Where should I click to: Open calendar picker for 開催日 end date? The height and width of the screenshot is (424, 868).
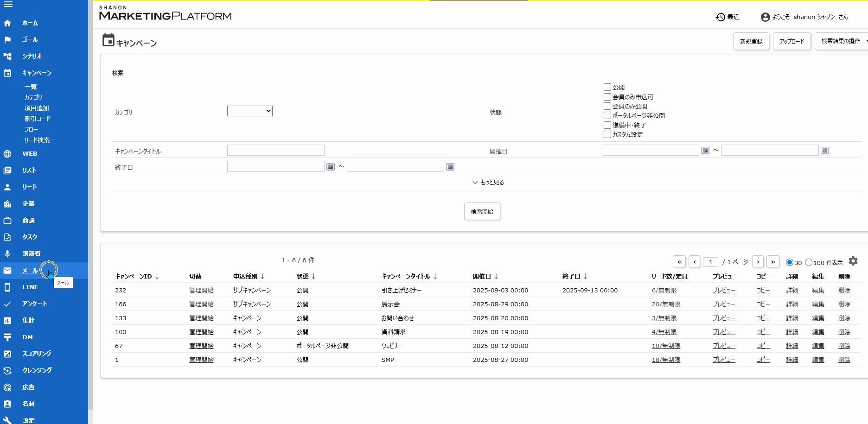click(825, 151)
